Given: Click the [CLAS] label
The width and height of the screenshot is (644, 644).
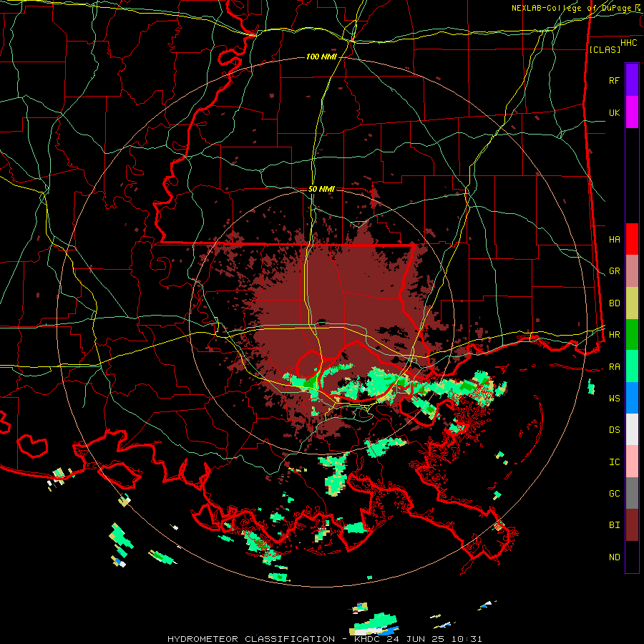Looking at the screenshot, I should (x=605, y=49).
